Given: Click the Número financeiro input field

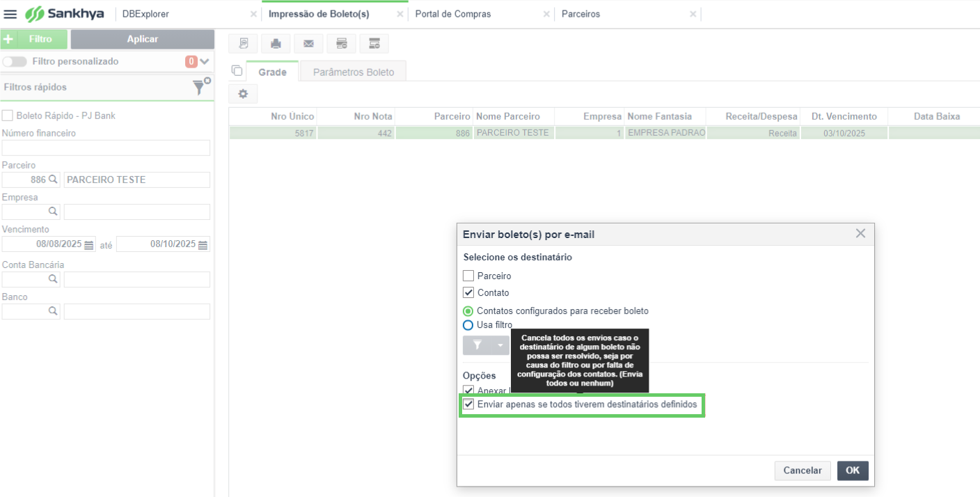Looking at the screenshot, I should coord(106,148).
